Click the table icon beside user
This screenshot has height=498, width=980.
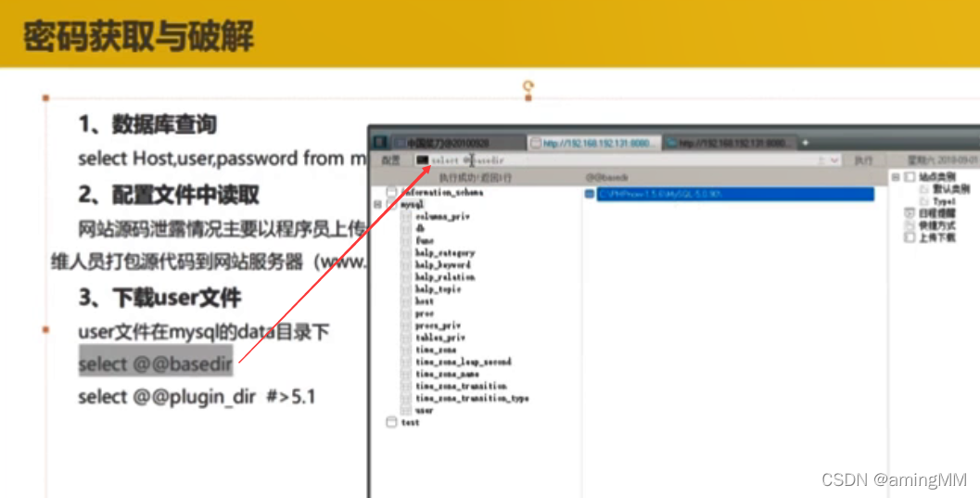406,411
